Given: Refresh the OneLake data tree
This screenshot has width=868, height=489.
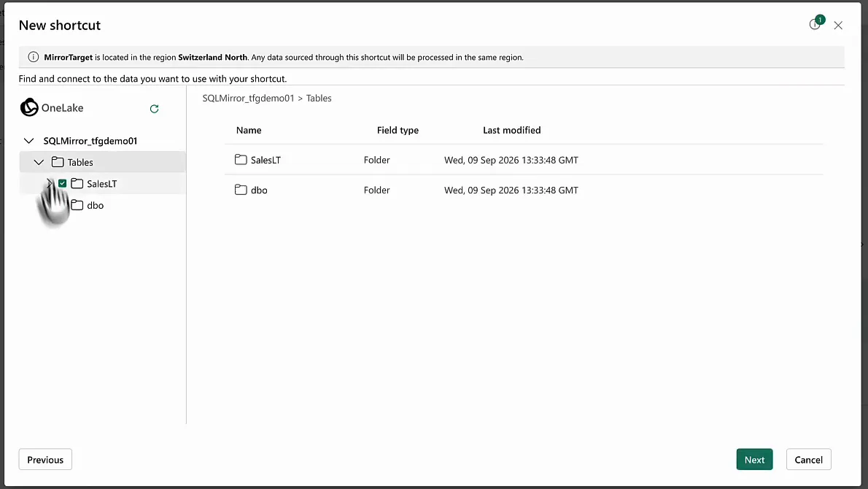Looking at the screenshot, I should [x=155, y=109].
